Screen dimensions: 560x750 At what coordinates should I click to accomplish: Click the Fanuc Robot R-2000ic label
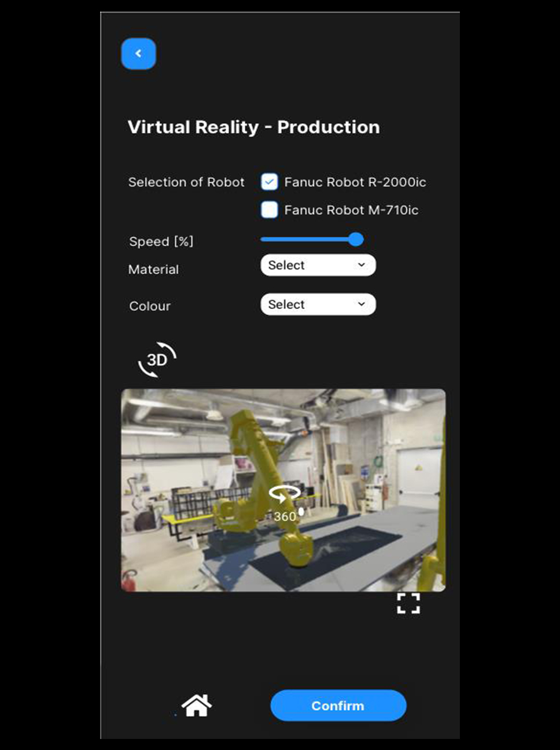tap(355, 182)
